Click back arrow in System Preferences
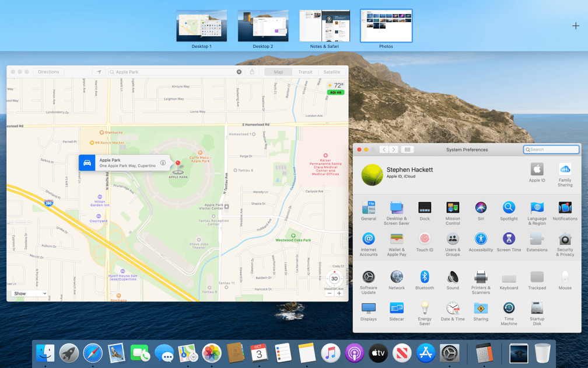This screenshot has width=588, height=368. point(384,150)
